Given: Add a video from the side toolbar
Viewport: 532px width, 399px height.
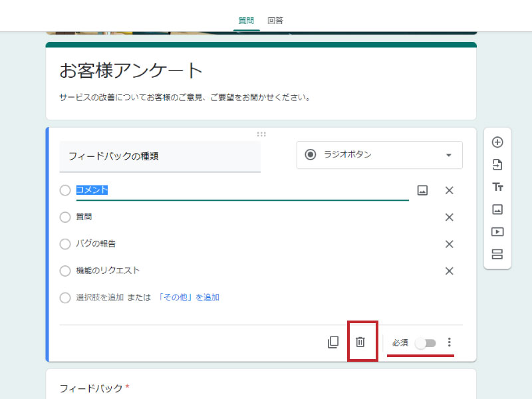Looking at the screenshot, I should pos(497,231).
